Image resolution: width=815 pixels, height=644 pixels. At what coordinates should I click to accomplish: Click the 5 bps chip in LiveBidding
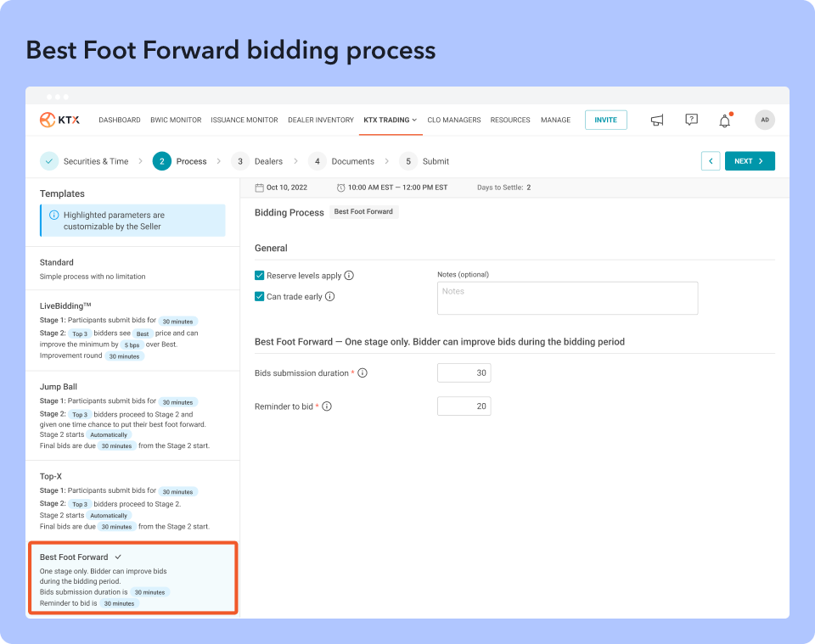point(132,344)
